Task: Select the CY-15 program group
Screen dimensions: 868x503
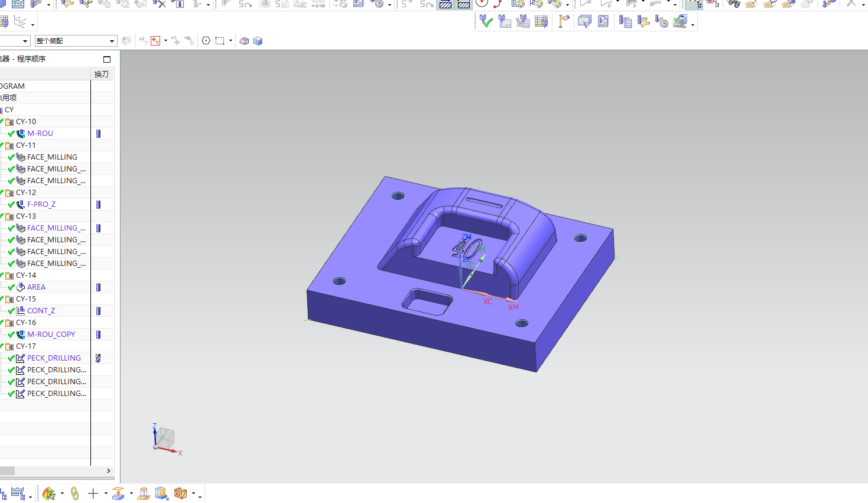Action: click(x=26, y=299)
